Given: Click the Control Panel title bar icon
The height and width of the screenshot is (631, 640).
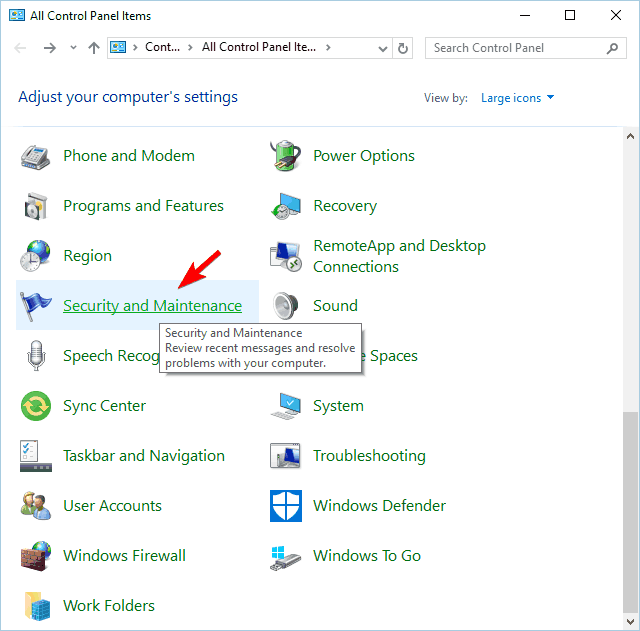Looking at the screenshot, I should [17, 16].
